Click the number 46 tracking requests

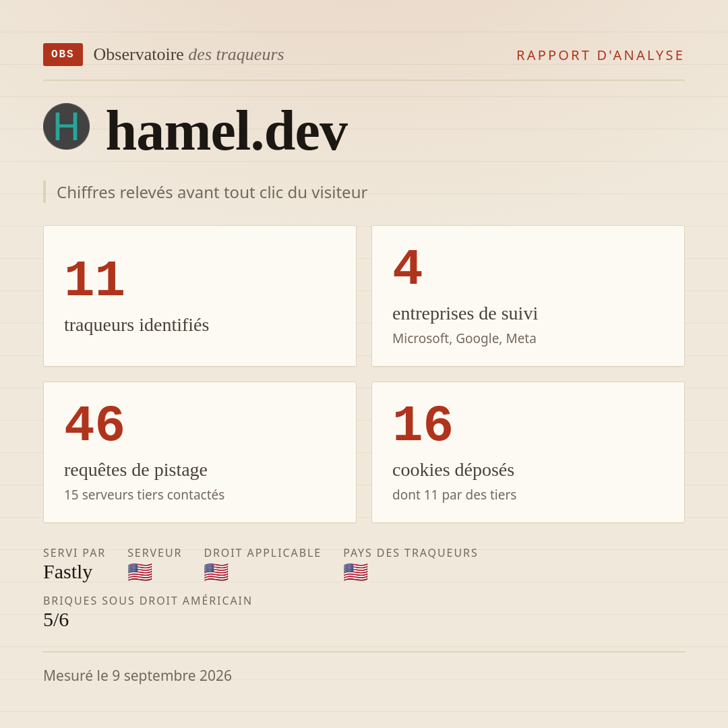pos(94,424)
